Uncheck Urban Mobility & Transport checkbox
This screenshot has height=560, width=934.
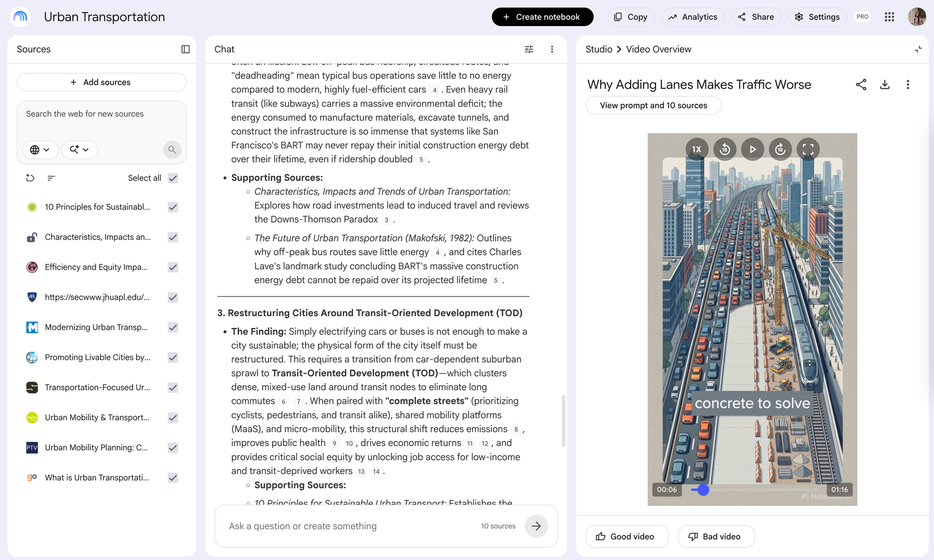173,418
